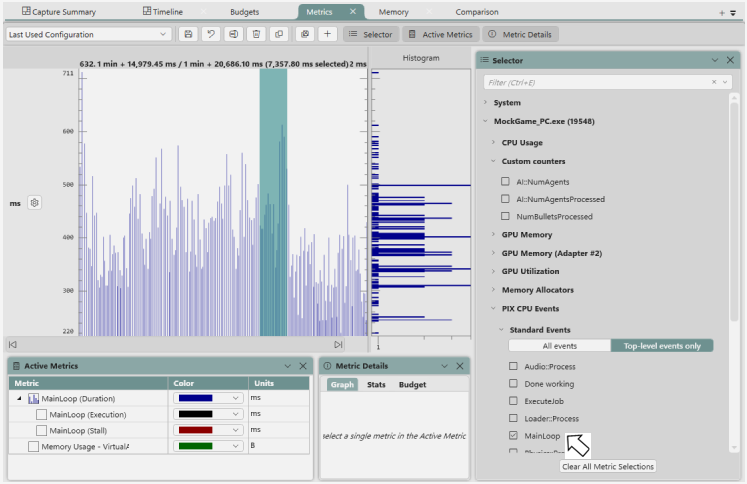Collapse MainLoop (Duration) row triangle

(20, 398)
